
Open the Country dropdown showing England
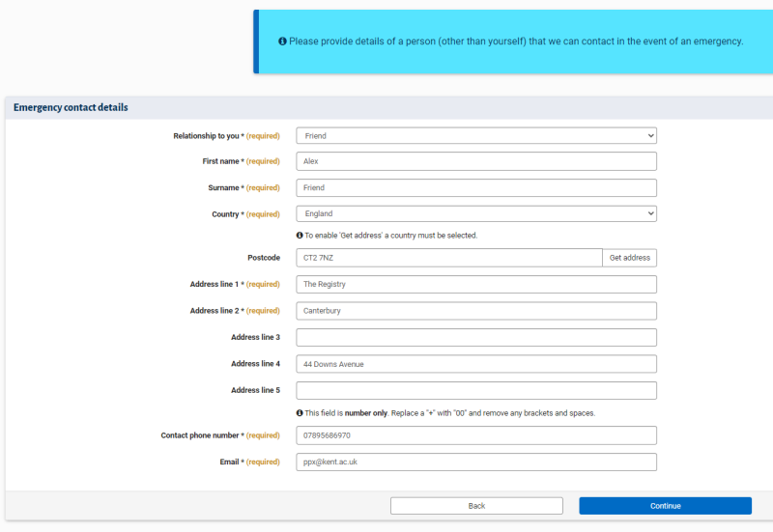(476, 213)
